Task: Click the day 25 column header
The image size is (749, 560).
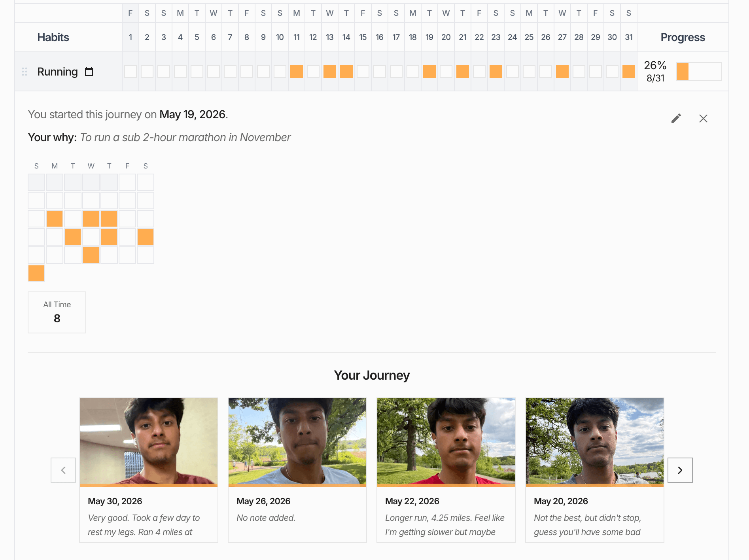Action: (529, 37)
